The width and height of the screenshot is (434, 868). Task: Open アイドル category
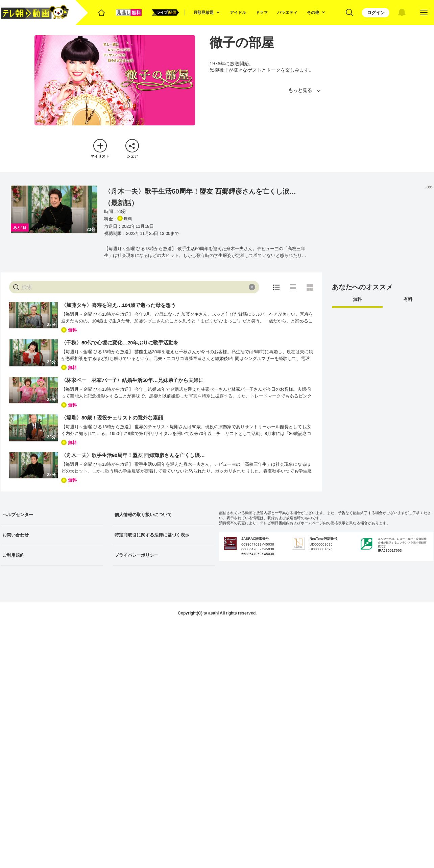(x=238, y=13)
